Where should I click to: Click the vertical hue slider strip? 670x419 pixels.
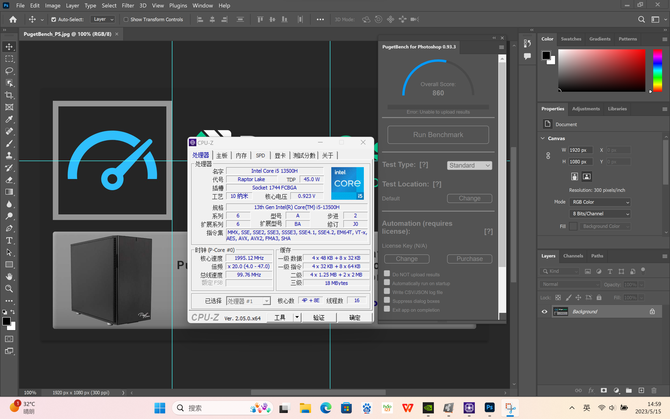[657, 70]
